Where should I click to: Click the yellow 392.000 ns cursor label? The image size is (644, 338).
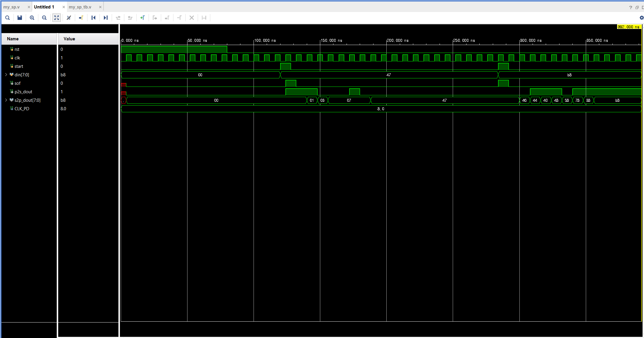click(628, 27)
